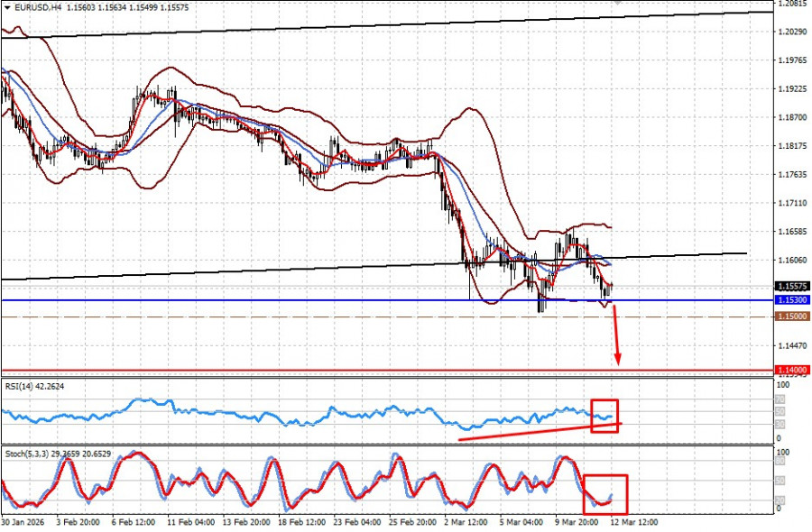812x532 pixels.
Task: Click the 1.20290 price scale value
Action: (x=793, y=32)
